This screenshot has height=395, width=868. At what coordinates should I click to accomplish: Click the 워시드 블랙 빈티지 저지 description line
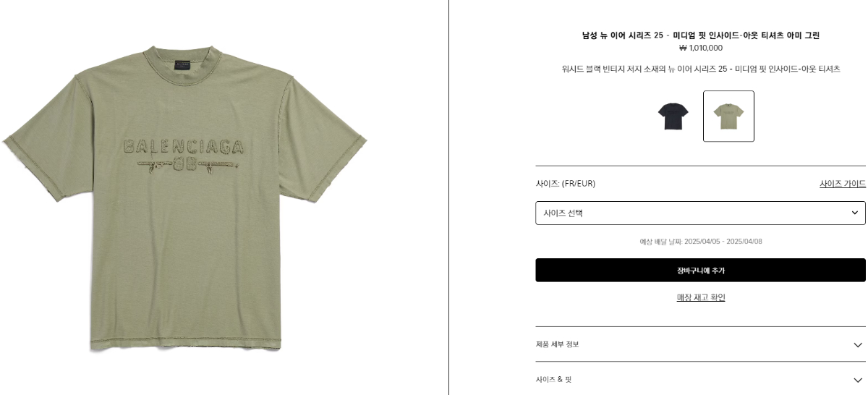click(x=700, y=69)
